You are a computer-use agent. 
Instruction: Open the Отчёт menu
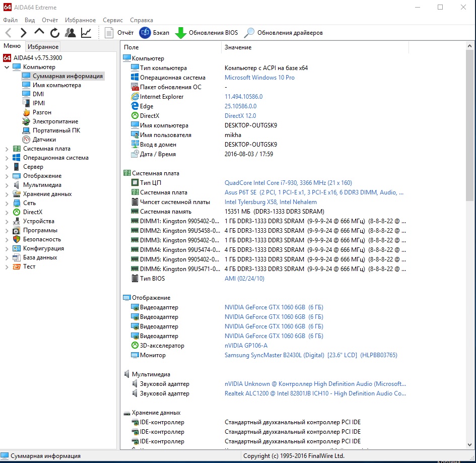pos(50,20)
